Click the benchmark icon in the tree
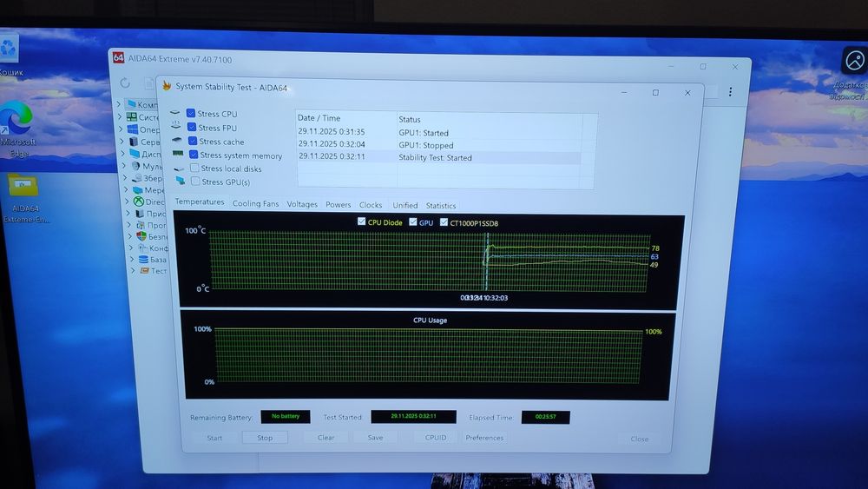The width and height of the screenshot is (868, 489). pos(144,270)
